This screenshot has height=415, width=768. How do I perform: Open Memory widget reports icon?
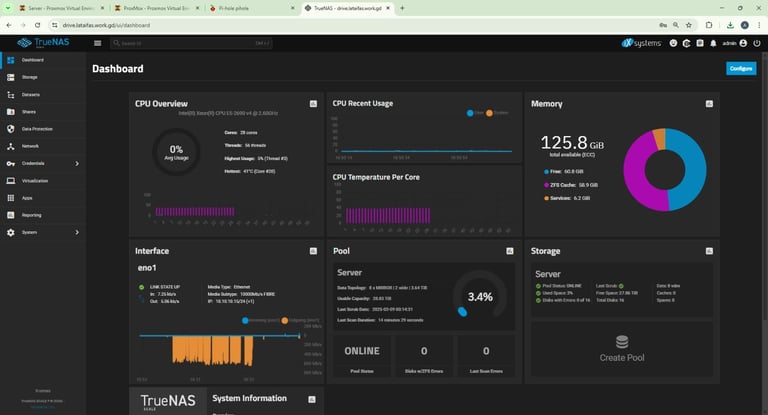tap(709, 104)
